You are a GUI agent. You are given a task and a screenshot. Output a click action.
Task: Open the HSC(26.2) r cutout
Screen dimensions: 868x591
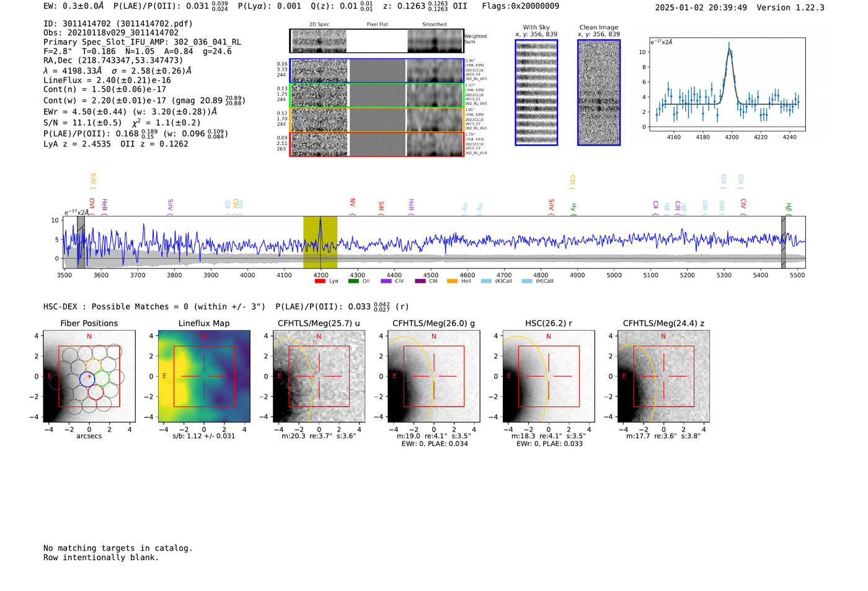(x=548, y=376)
